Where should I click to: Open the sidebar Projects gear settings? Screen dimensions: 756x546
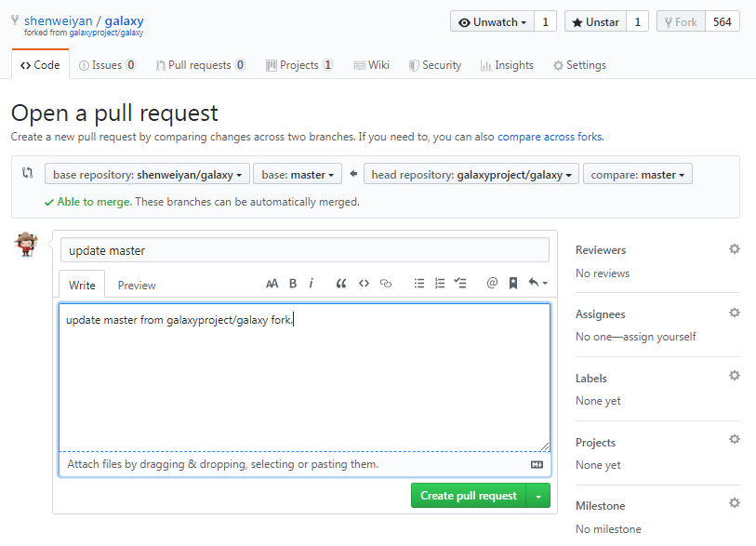coord(735,439)
